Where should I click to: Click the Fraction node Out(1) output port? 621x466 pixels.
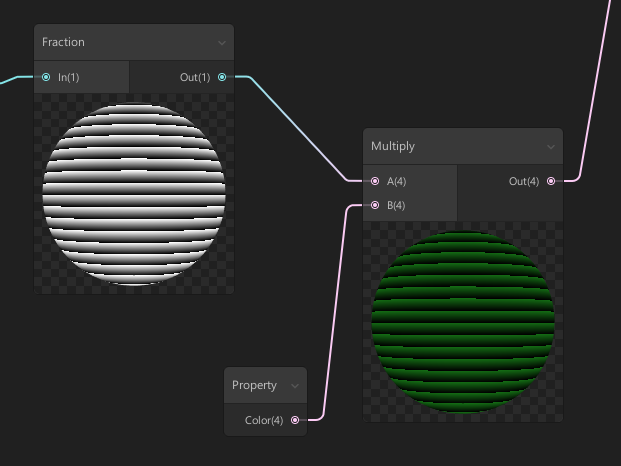(222, 77)
